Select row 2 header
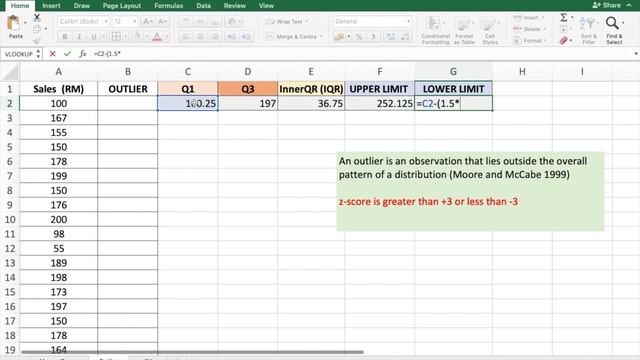 (x=9, y=104)
